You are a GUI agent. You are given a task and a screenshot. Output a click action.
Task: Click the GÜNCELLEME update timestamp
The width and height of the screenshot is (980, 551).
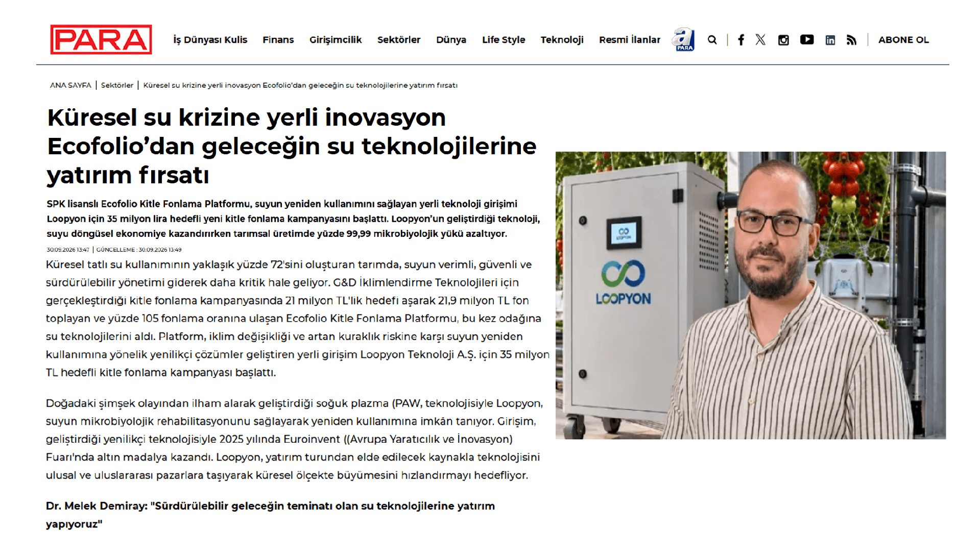point(139,250)
